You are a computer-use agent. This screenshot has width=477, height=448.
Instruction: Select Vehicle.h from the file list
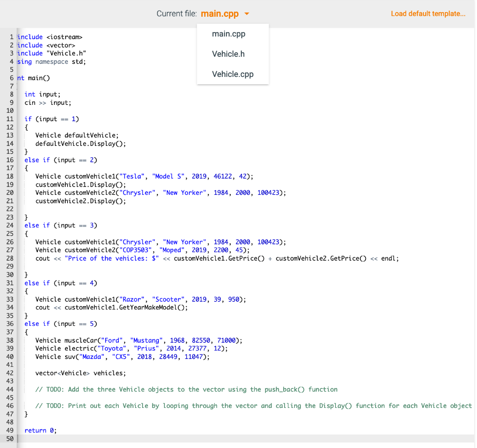click(x=228, y=54)
